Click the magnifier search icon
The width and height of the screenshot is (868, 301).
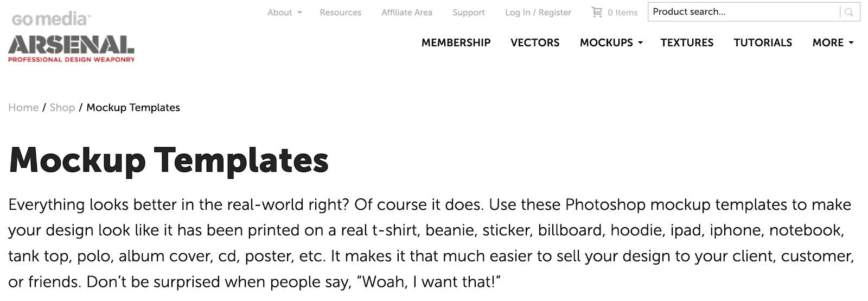(x=849, y=12)
